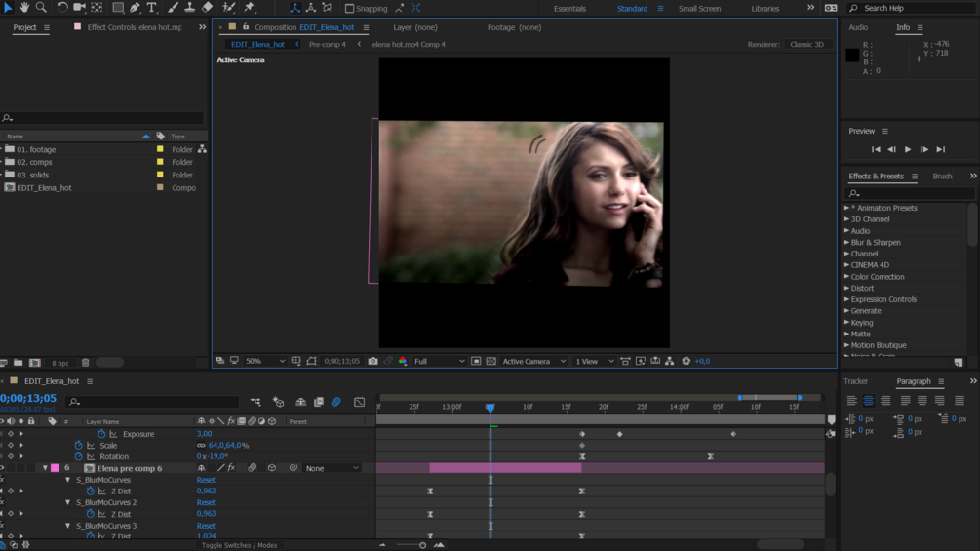Click Reset Exposure icon in viewer
Viewport: 980px width, 551px height.
pos(686,361)
